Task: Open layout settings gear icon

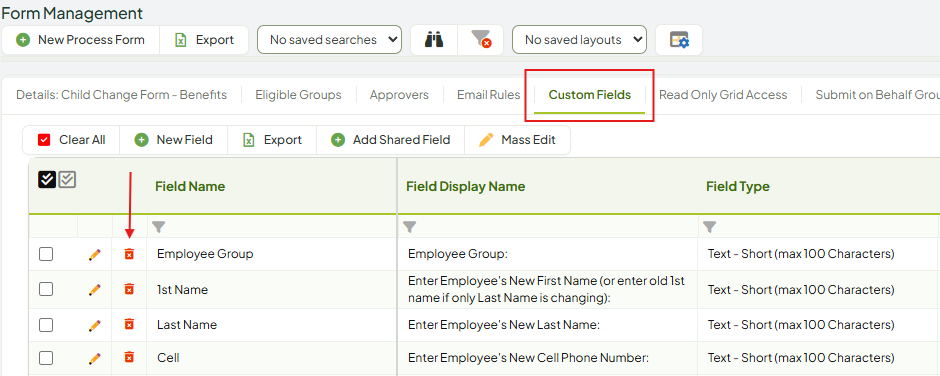Action: pyautogui.click(x=679, y=40)
